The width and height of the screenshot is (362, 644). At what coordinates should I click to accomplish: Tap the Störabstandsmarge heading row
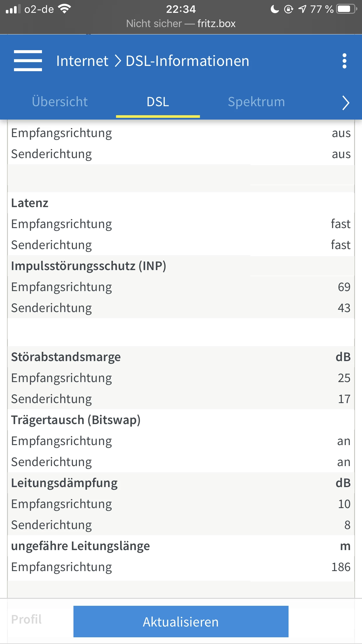(x=181, y=357)
